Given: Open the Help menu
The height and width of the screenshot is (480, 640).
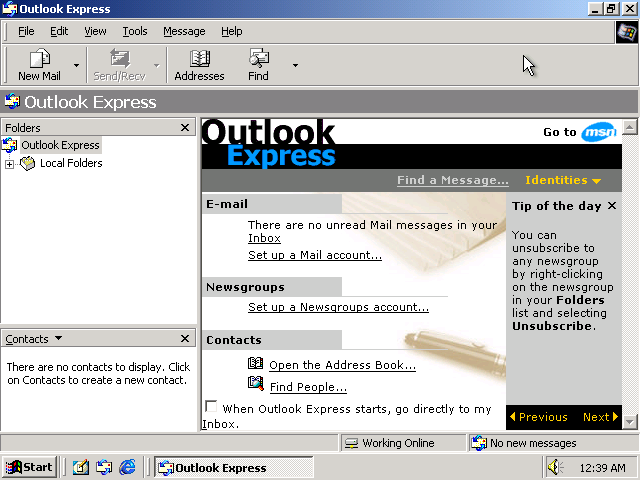Looking at the screenshot, I should coord(231,31).
